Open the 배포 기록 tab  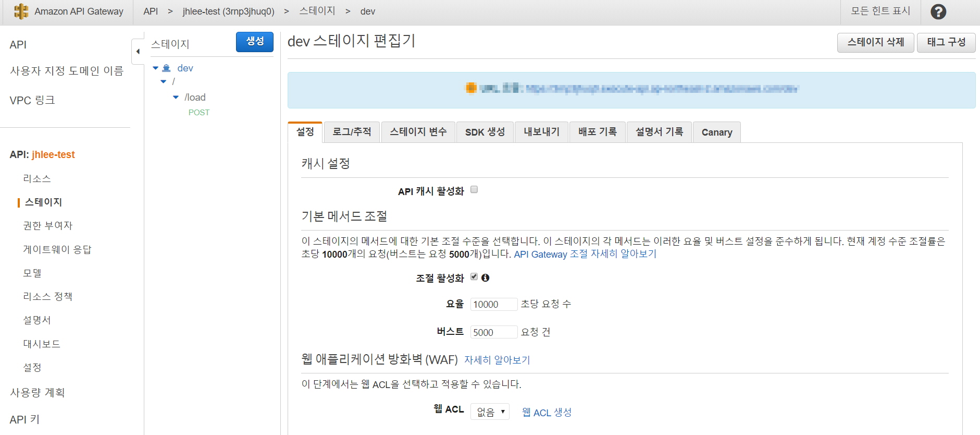pos(598,132)
